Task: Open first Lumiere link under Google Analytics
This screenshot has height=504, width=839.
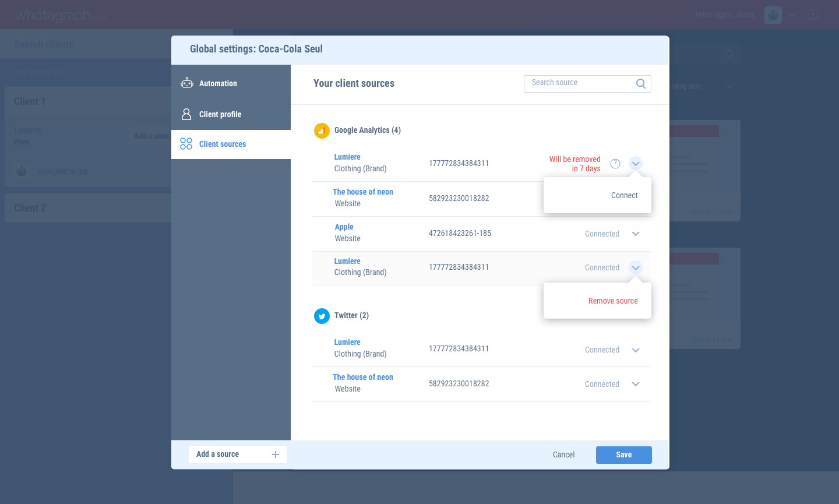Action: pyautogui.click(x=347, y=157)
